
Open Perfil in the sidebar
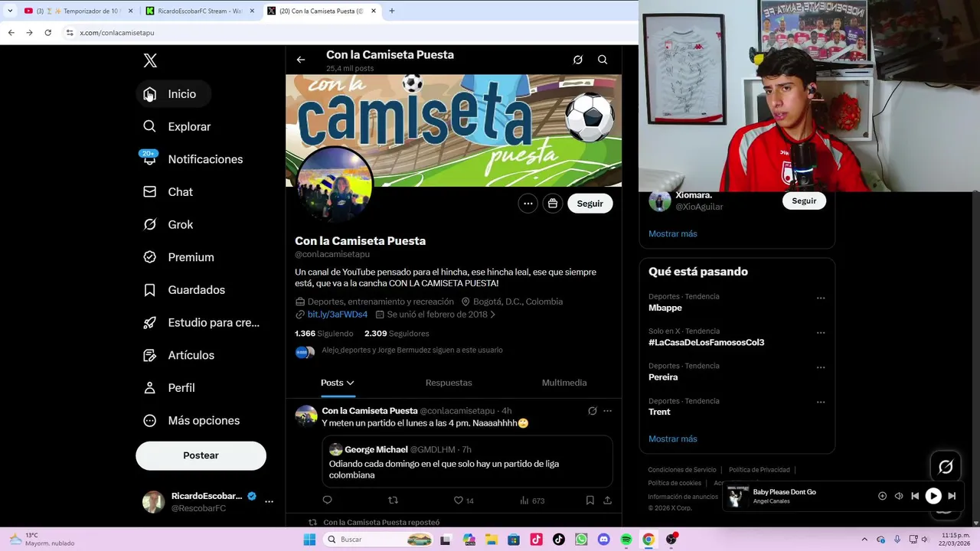170,388
